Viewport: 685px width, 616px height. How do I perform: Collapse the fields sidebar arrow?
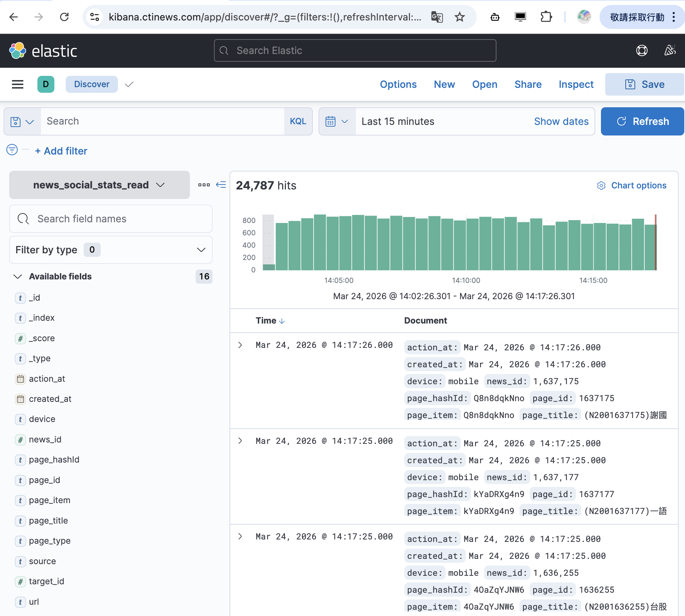[x=221, y=185]
